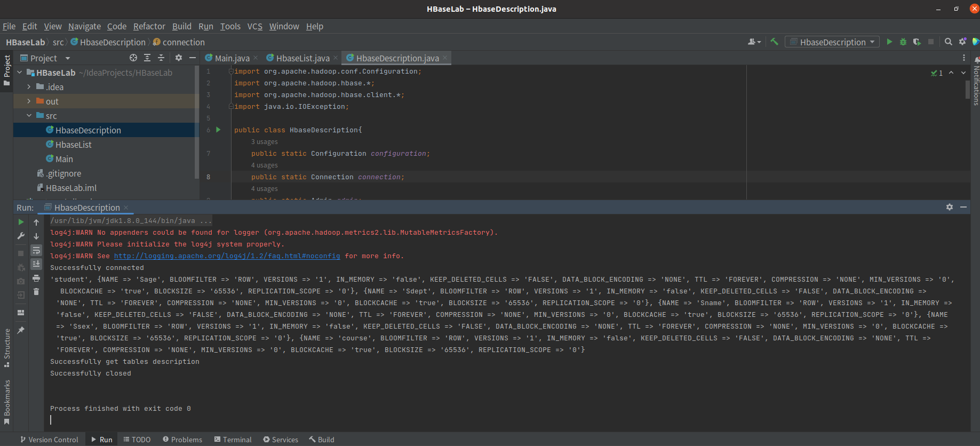Open editor tabs more options menu
The width and height of the screenshot is (980, 446).
tap(963, 58)
